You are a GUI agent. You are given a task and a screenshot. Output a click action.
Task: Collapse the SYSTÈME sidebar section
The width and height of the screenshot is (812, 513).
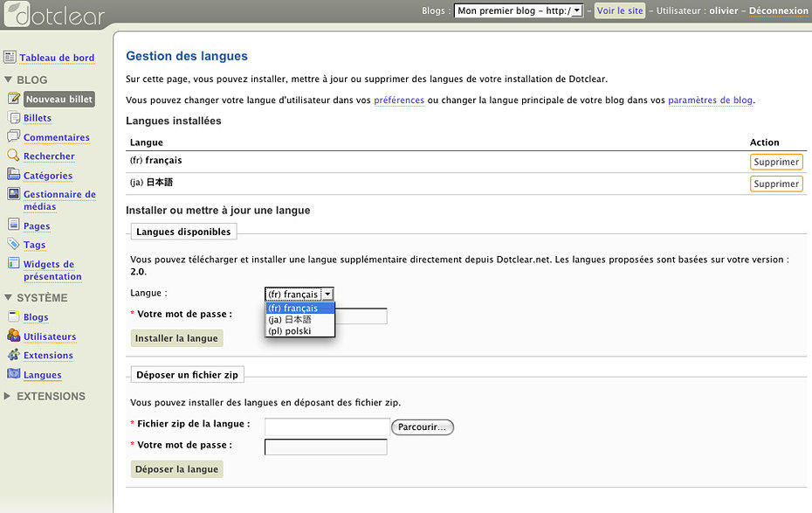coord(9,298)
